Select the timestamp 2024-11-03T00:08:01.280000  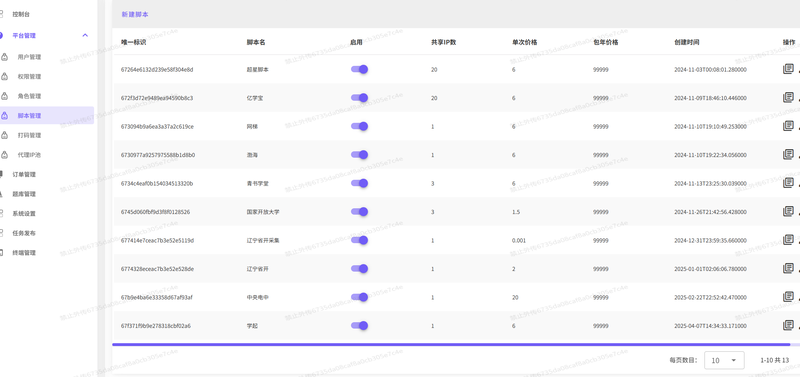click(x=710, y=69)
